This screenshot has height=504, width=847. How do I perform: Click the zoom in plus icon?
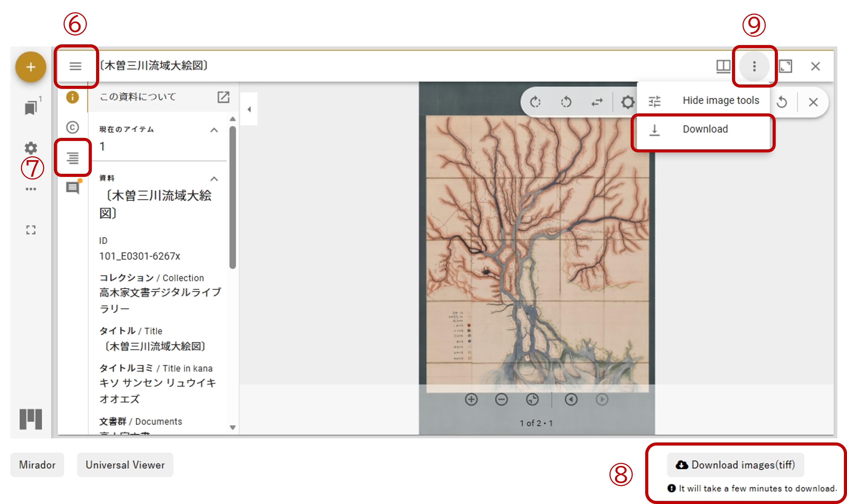(x=471, y=399)
